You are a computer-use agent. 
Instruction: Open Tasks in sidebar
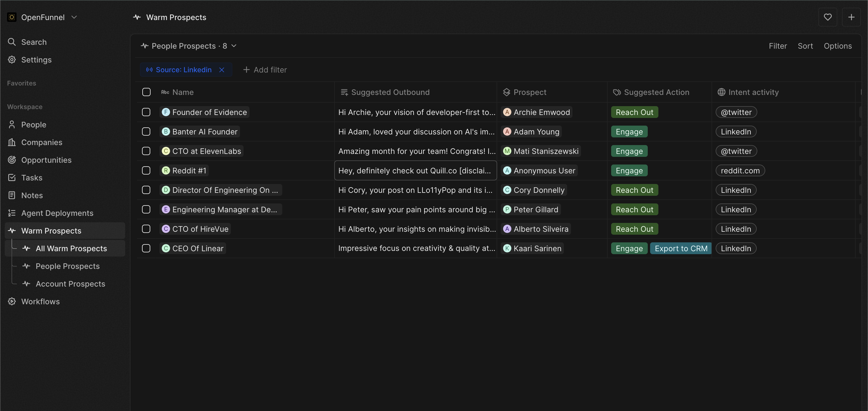tap(32, 178)
